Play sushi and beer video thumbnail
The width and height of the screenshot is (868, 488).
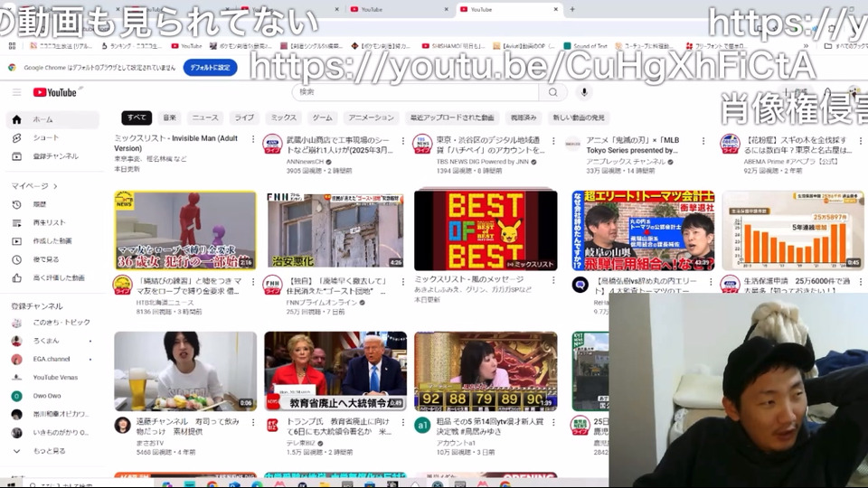coord(185,371)
